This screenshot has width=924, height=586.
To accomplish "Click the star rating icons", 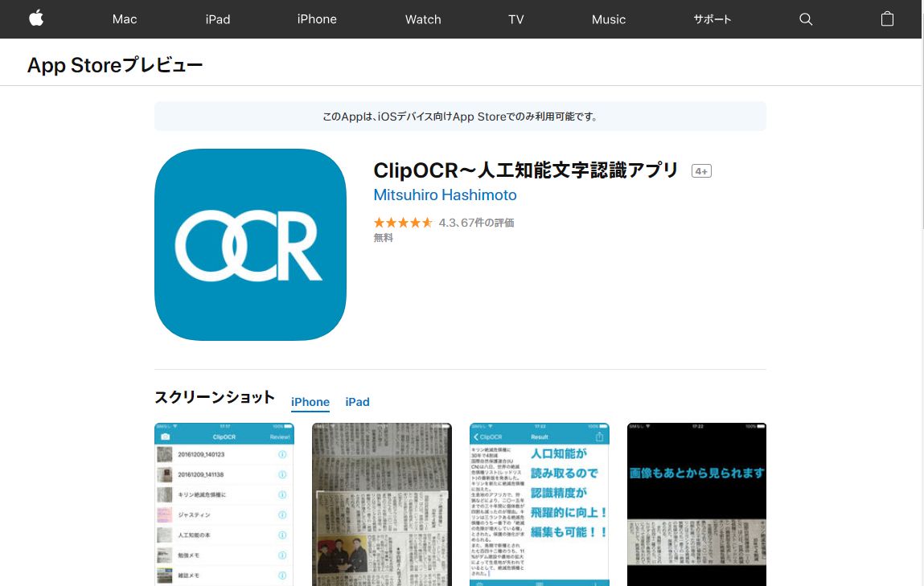I will click(x=403, y=223).
